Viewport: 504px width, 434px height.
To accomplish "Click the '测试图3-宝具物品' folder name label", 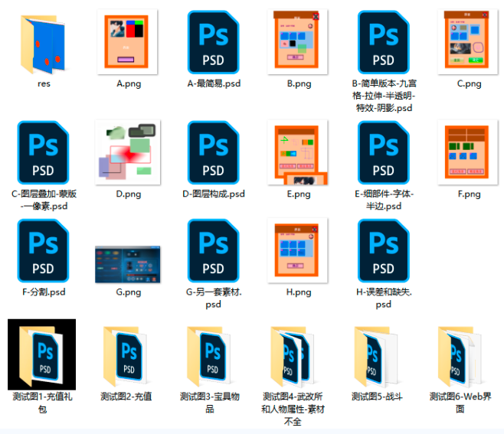I will point(210,403).
